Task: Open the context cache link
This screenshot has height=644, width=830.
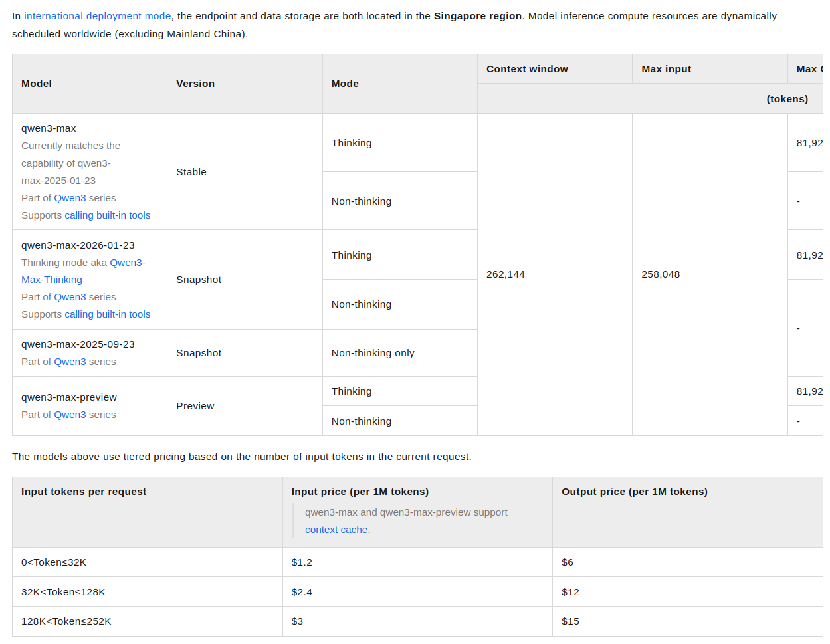Action: click(x=336, y=530)
